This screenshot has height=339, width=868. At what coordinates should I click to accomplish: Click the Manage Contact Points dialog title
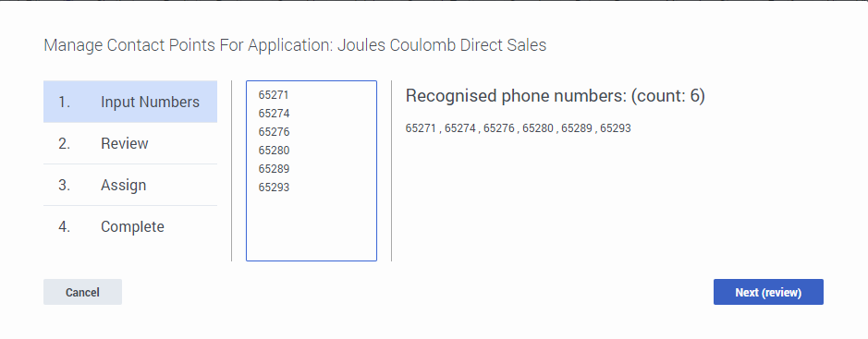(x=295, y=44)
